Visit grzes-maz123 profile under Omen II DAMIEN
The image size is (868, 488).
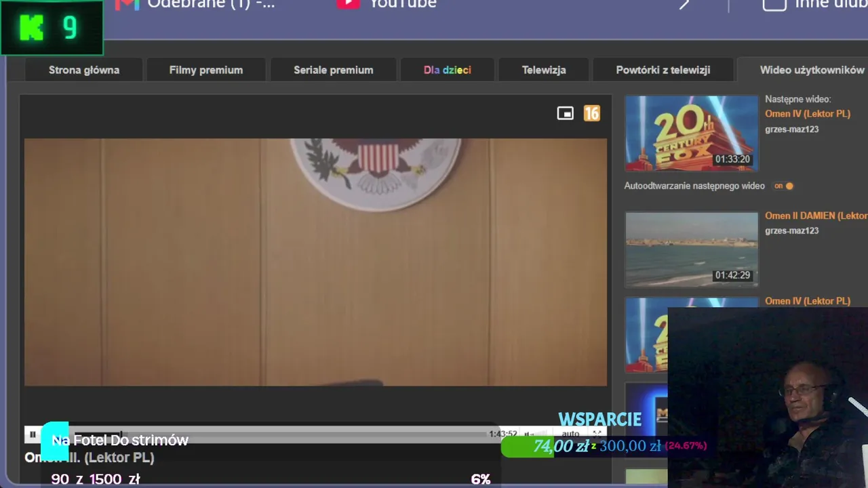click(x=791, y=230)
